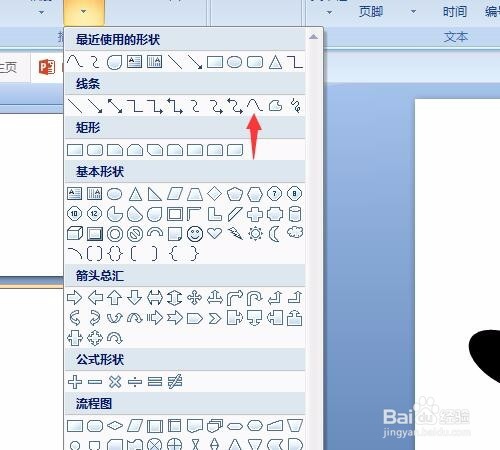Expand the dropdown arrow right of 页脚

pyautogui.click(x=413, y=12)
